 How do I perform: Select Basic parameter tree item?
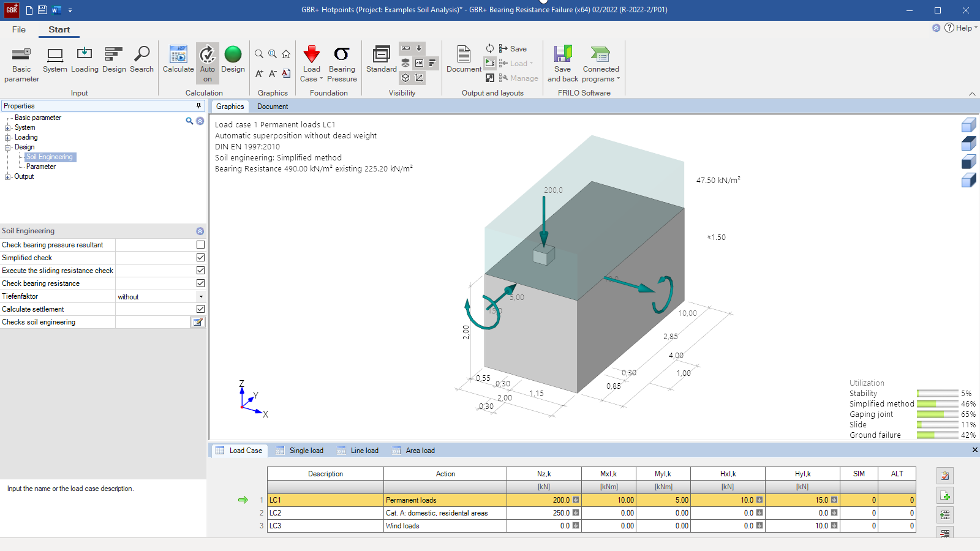click(38, 118)
